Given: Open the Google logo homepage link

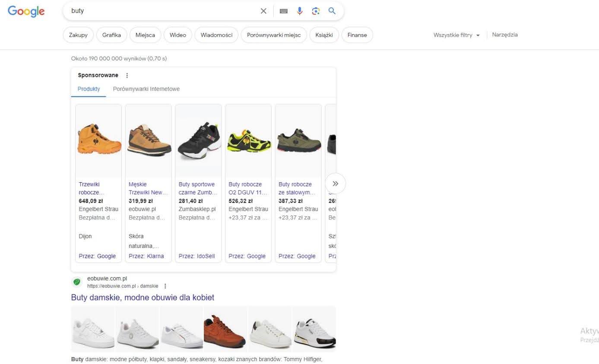Looking at the screenshot, I should coord(26,11).
